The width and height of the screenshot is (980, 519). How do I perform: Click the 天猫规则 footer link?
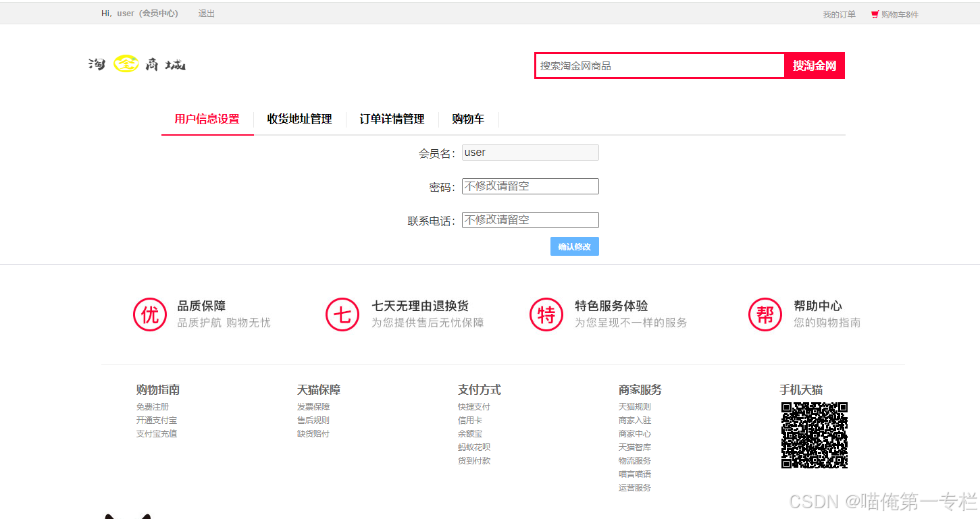tap(635, 407)
